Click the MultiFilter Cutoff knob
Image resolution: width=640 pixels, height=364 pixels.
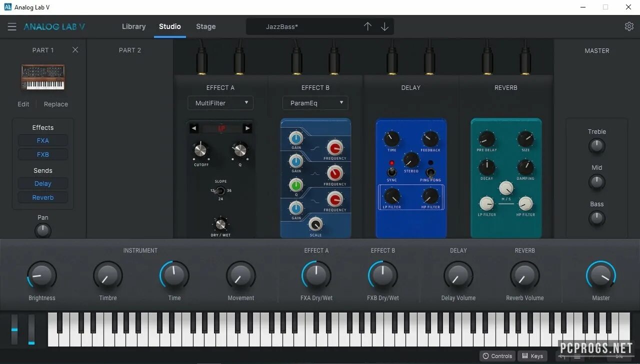[200, 149]
